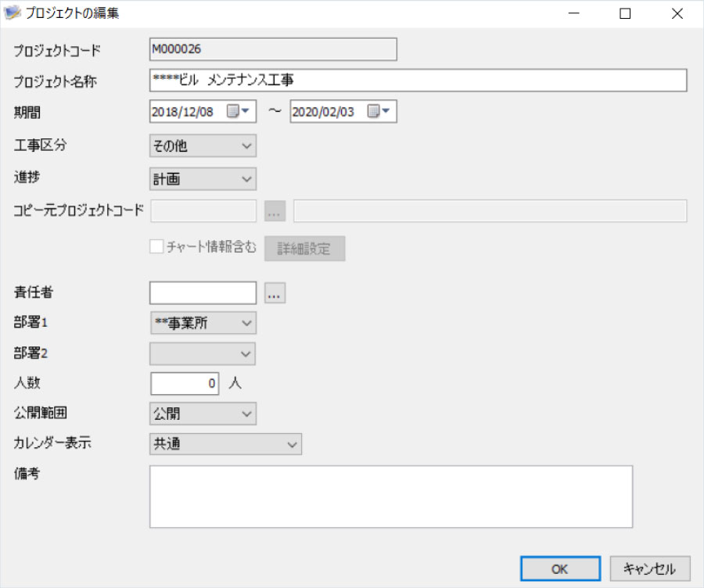Click the 詳細設定 button
The image size is (704, 588).
pyautogui.click(x=304, y=249)
